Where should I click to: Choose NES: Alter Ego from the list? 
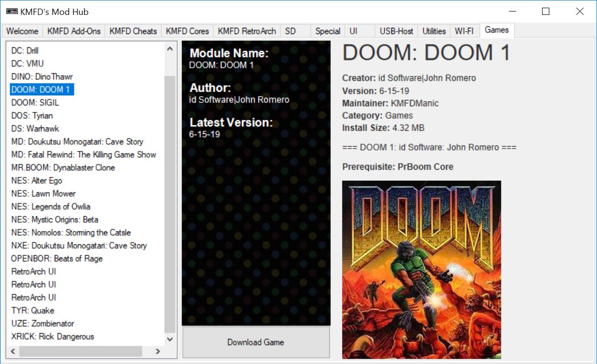point(37,180)
